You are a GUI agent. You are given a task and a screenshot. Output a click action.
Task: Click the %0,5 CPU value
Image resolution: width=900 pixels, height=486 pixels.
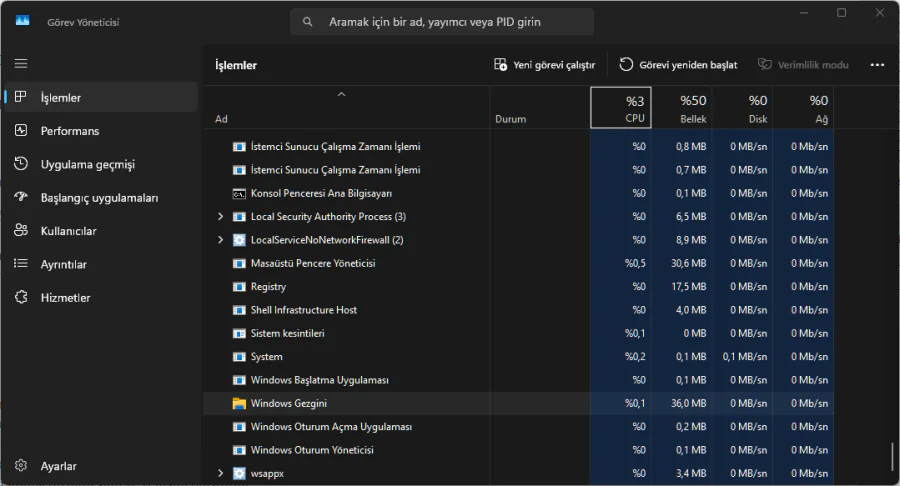[x=635, y=263]
